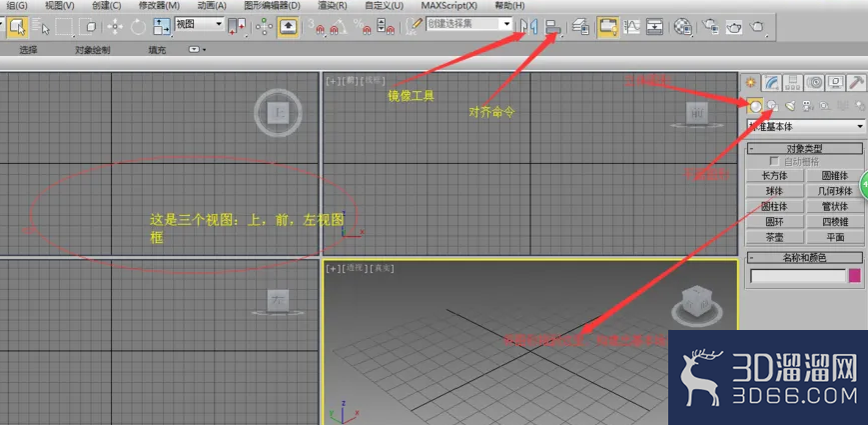Collapse the 名称和颜色 rollout
This screenshot has width=868, height=425.
(x=805, y=258)
